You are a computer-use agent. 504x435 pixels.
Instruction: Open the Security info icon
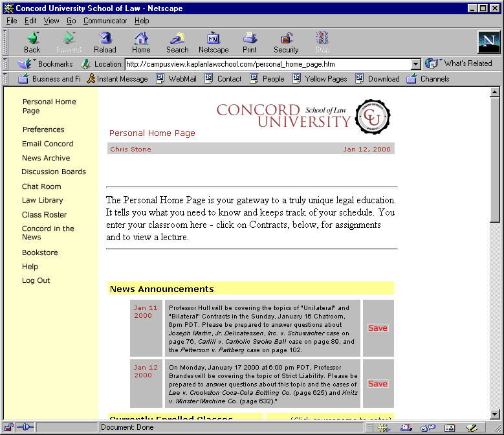pos(286,42)
